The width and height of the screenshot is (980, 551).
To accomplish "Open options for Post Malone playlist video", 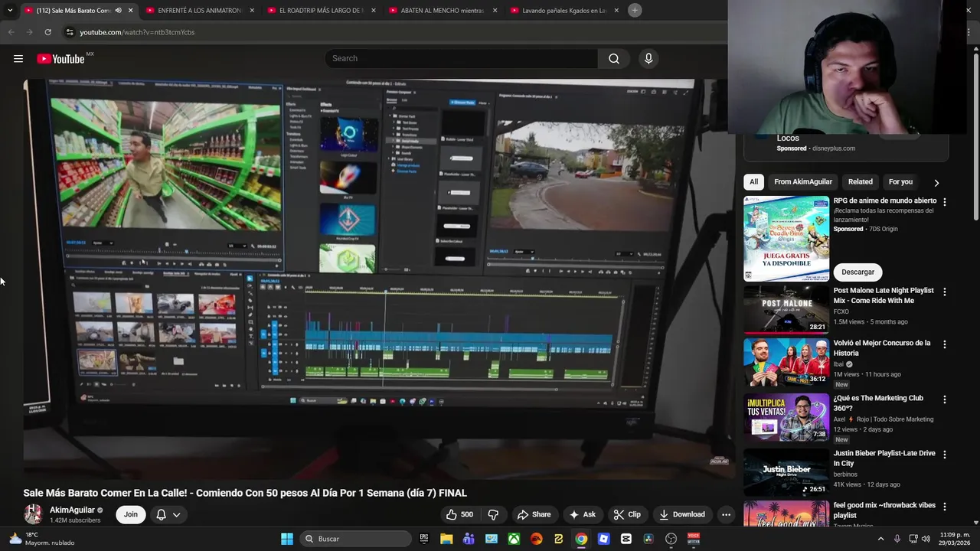I will pos(944,292).
